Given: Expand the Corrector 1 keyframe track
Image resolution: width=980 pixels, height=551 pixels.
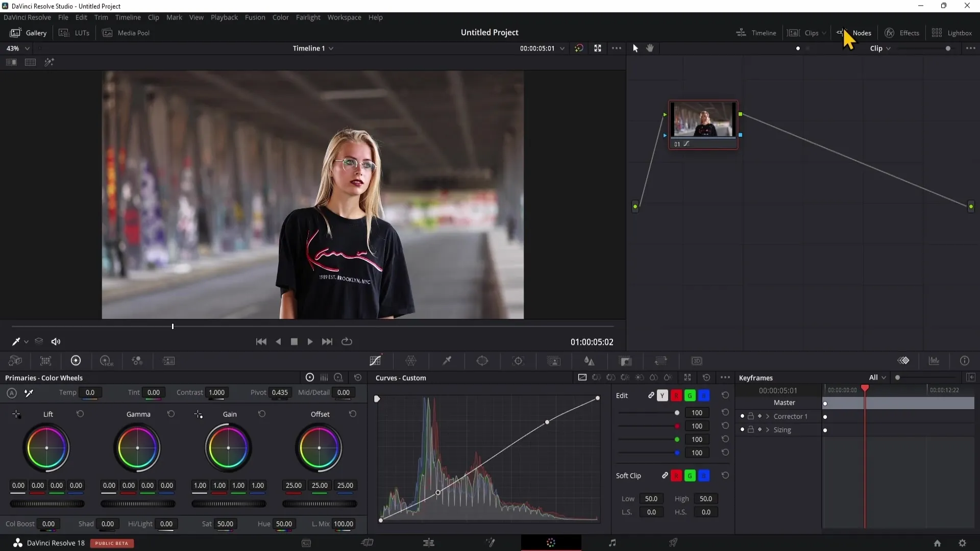Looking at the screenshot, I should pyautogui.click(x=767, y=416).
